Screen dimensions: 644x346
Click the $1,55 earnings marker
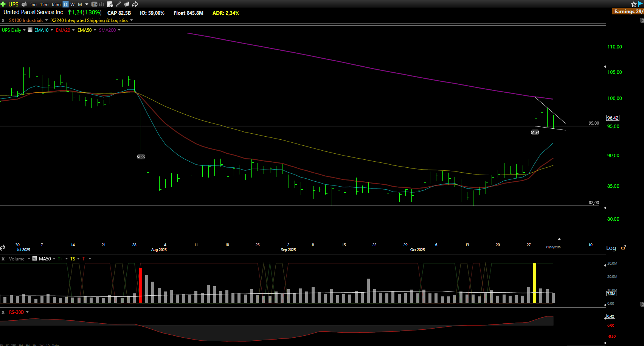pos(141,157)
